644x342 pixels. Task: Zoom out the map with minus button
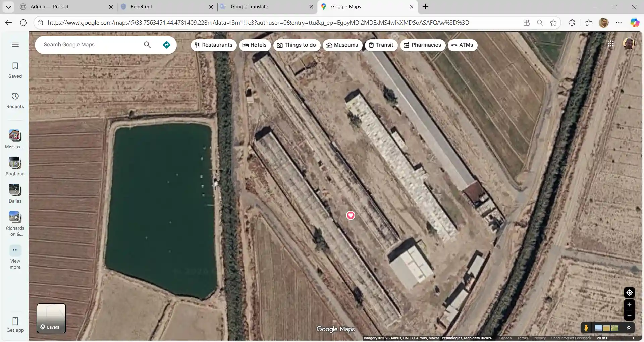[x=629, y=316]
